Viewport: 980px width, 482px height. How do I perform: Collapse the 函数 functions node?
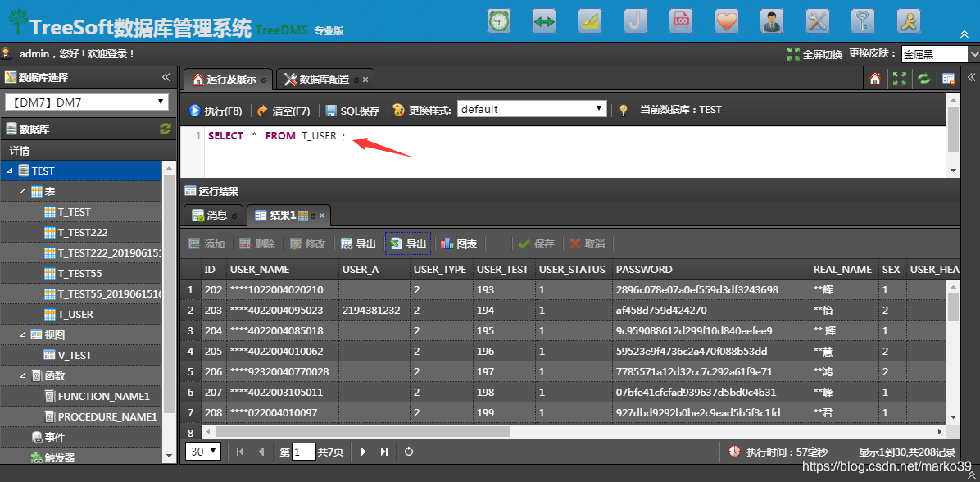click(x=23, y=375)
